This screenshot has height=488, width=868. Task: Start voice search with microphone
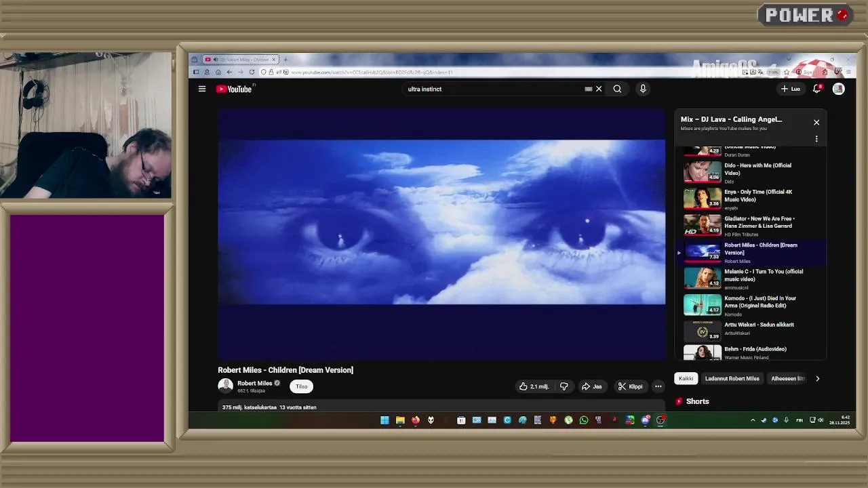(643, 89)
